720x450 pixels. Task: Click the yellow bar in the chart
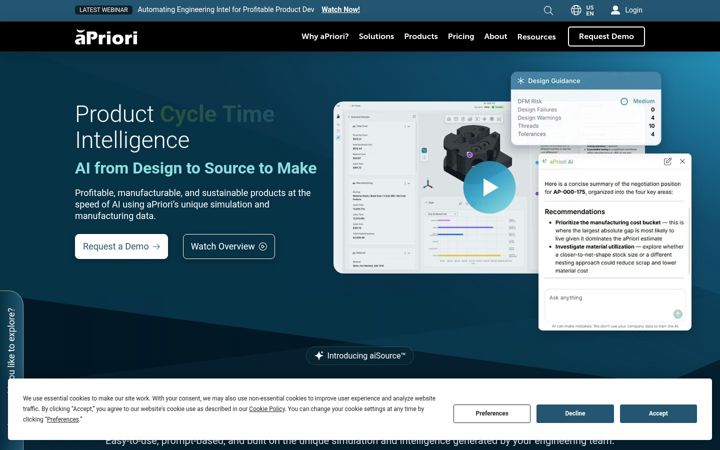[469, 255]
